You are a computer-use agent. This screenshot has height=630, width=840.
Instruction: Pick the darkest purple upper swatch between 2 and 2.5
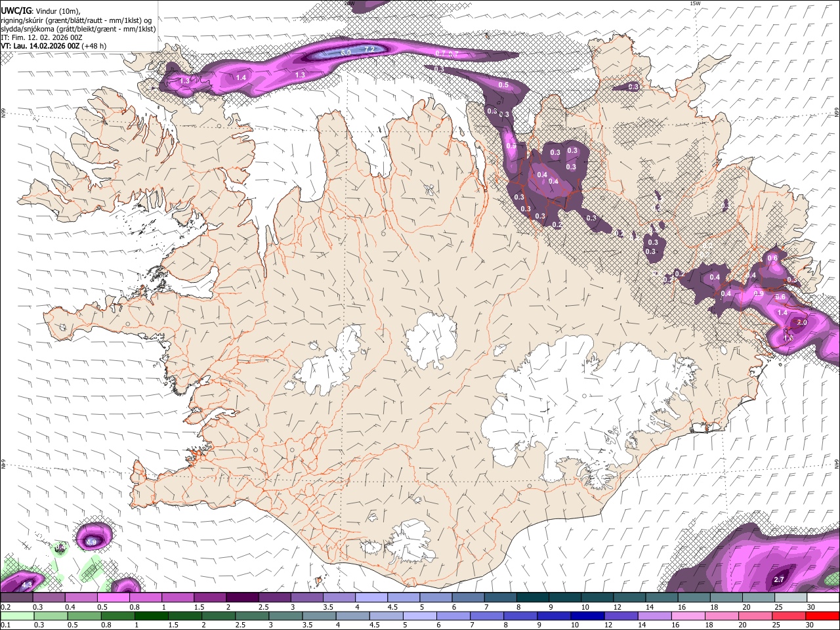point(242,598)
